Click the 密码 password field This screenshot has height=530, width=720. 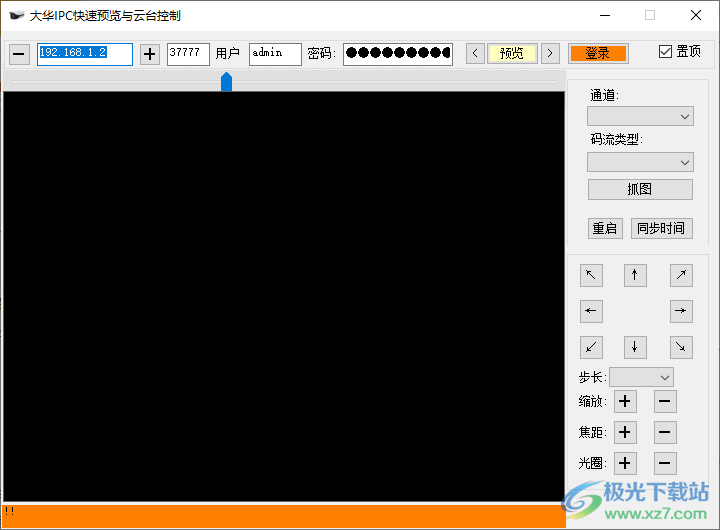pos(398,54)
